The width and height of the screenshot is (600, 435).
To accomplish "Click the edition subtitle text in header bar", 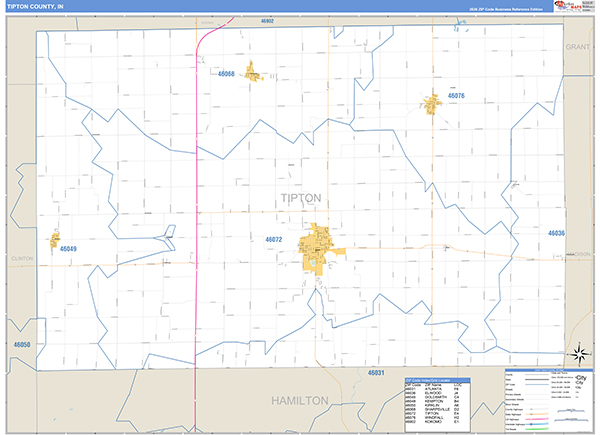I will click(x=505, y=9).
